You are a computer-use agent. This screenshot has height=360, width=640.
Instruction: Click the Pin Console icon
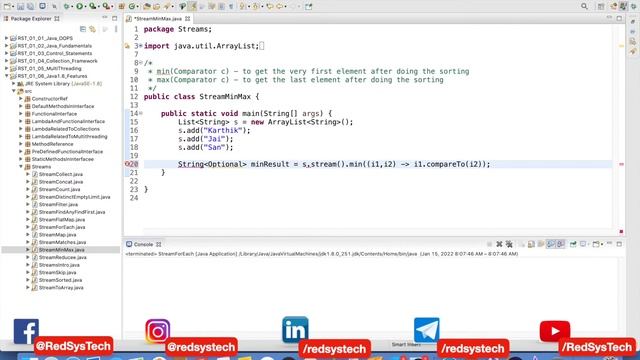click(x=573, y=244)
